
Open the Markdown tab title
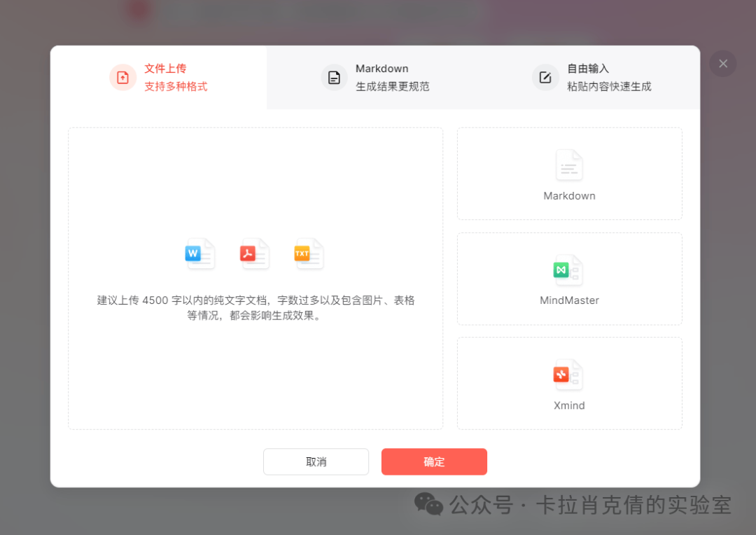(381, 69)
